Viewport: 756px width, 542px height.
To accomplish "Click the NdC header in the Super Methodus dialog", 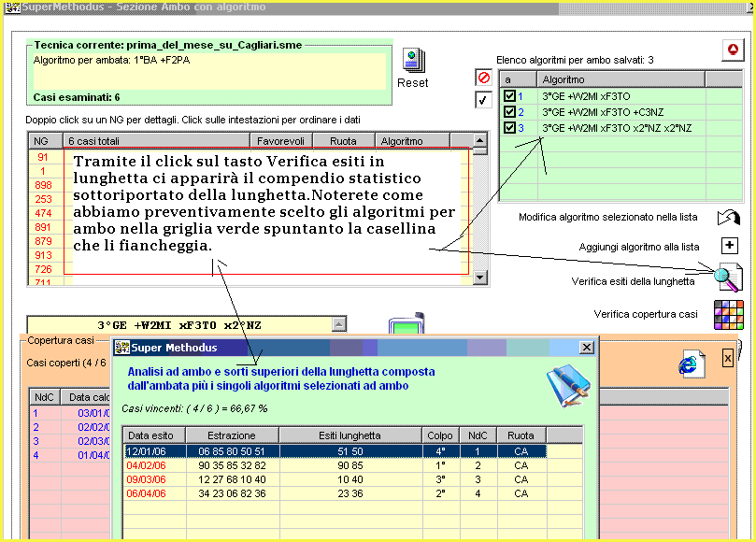I will tap(478, 435).
